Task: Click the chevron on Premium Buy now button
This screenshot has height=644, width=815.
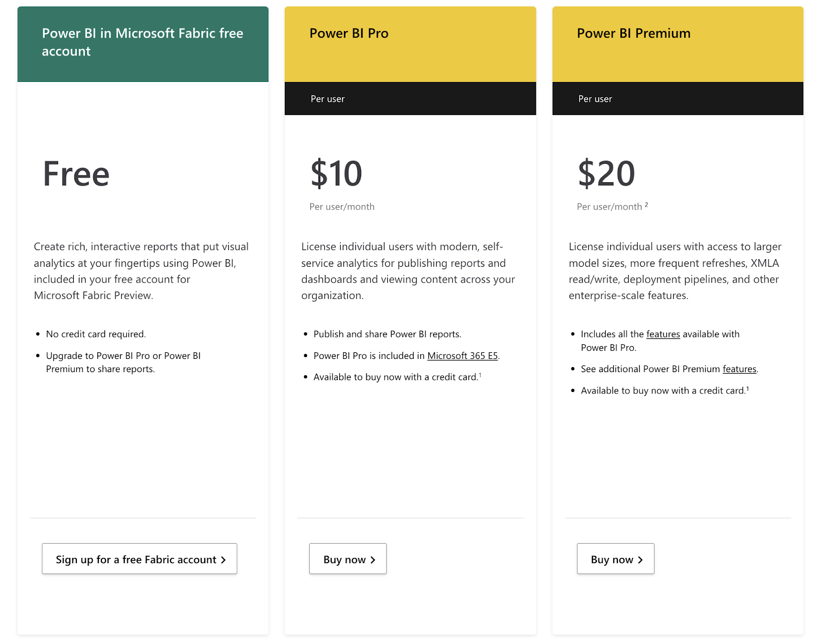Action: (640, 559)
